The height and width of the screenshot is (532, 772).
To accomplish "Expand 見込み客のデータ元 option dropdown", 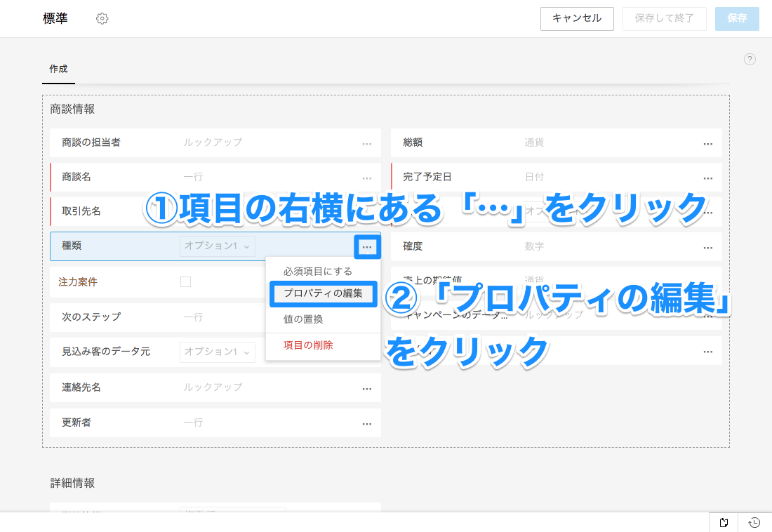I will coord(217,352).
